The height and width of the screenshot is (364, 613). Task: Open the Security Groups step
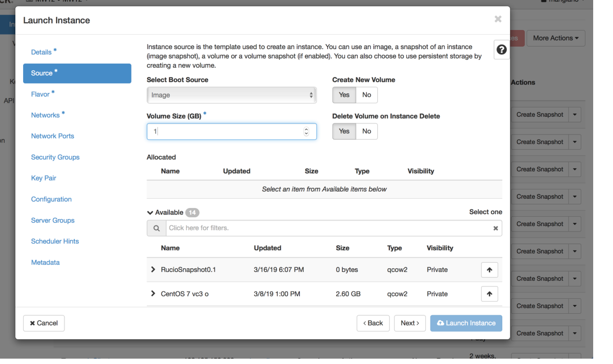55,157
